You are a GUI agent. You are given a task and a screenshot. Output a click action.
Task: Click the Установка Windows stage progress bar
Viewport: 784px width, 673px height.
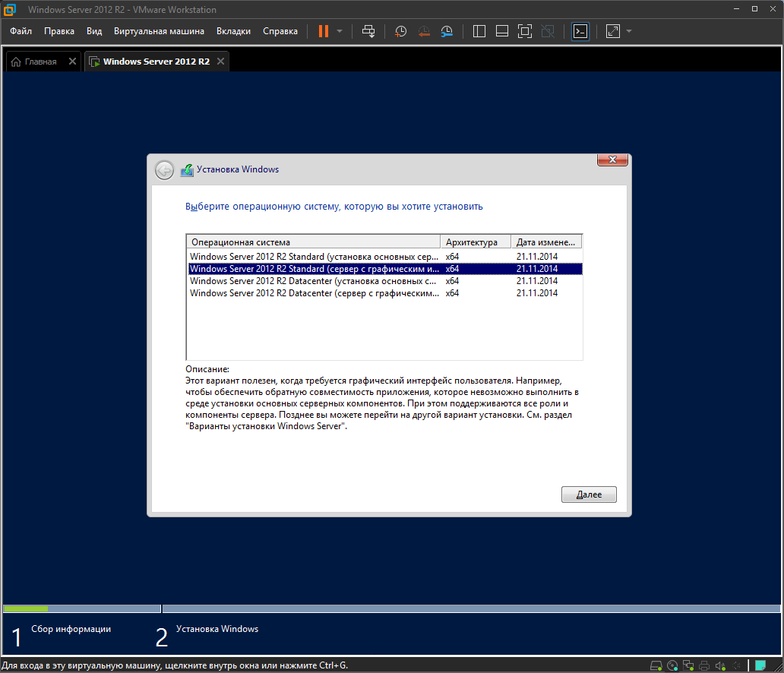tap(472, 608)
